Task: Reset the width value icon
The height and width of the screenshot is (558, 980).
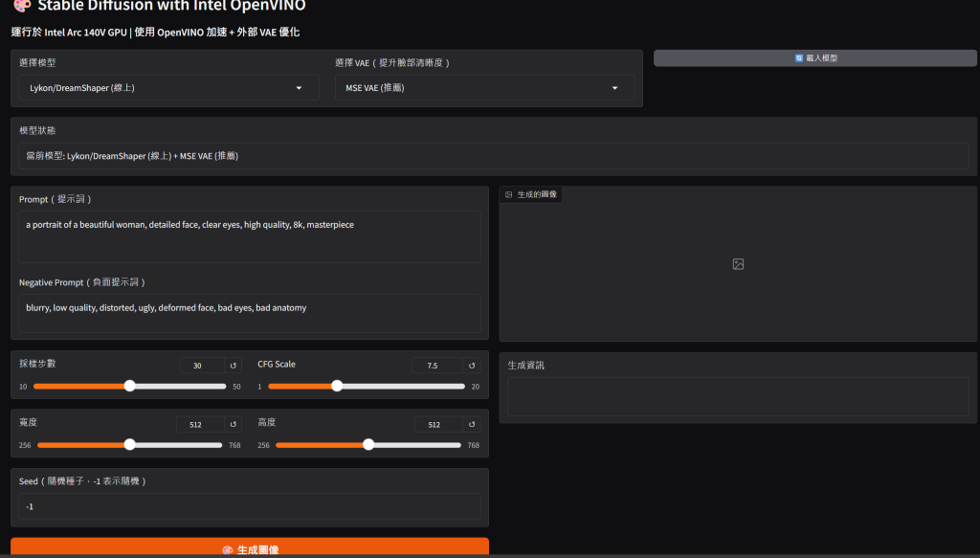Action: [234, 424]
